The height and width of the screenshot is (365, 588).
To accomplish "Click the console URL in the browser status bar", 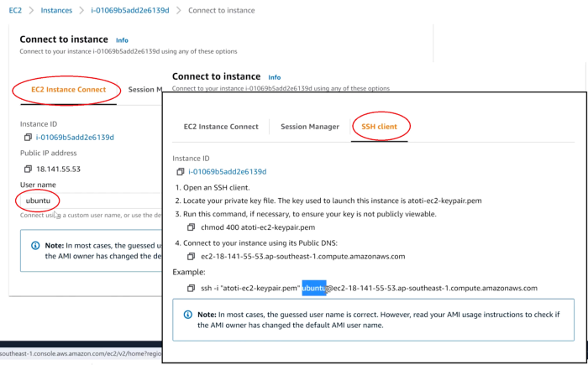I will (x=81, y=353).
